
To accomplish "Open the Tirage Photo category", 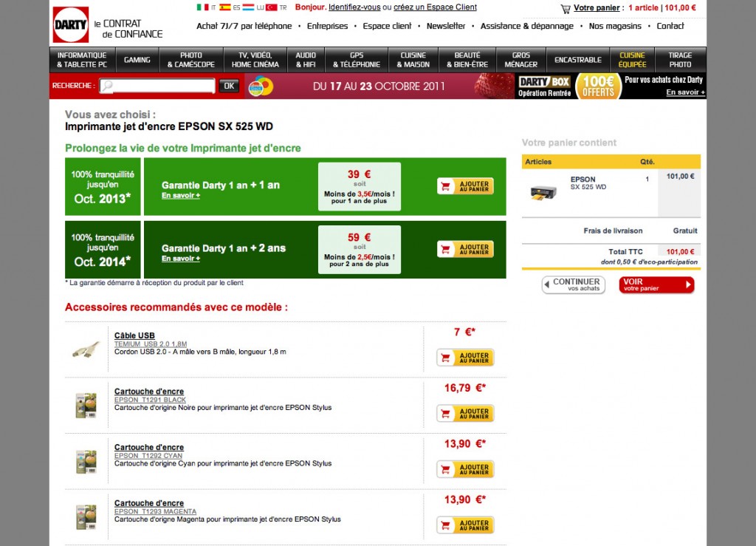I will (680, 60).
